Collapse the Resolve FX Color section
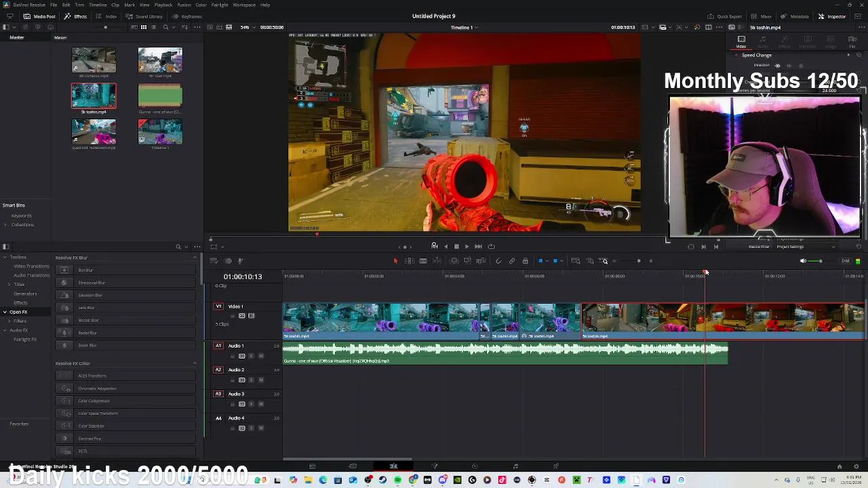The height and width of the screenshot is (488, 868). coord(195,363)
